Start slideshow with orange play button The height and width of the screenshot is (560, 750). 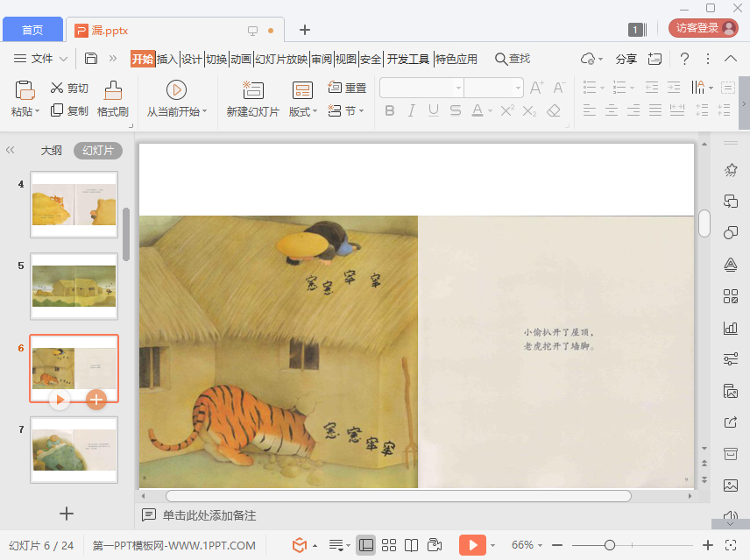coord(472,545)
